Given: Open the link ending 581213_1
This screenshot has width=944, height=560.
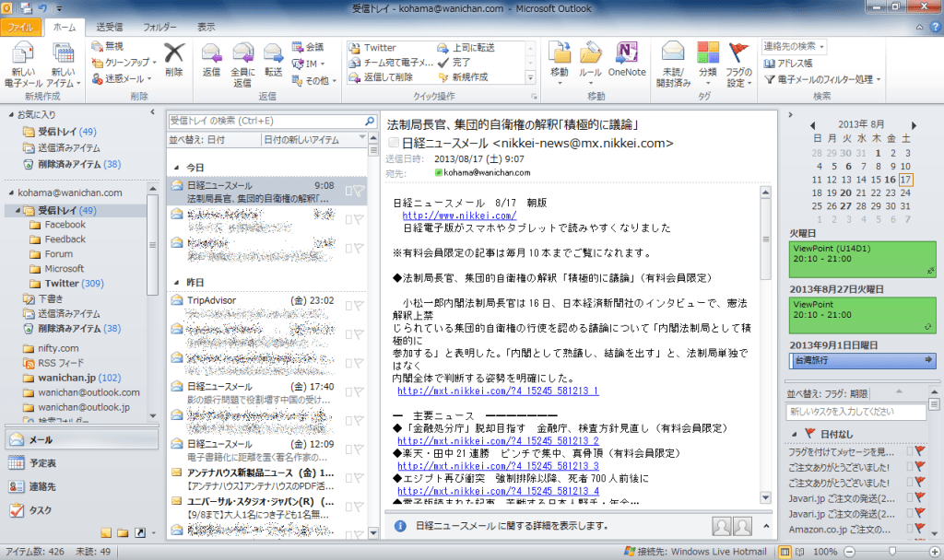Looking at the screenshot, I should click(x=498, y=391).
